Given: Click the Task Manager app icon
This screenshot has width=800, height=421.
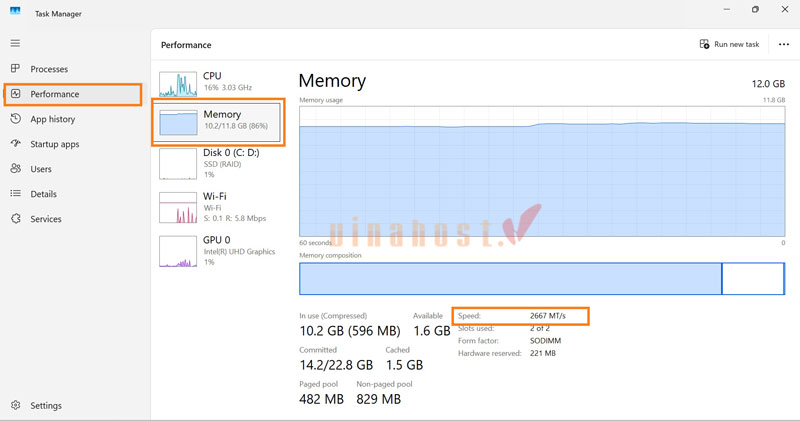Looking at the screenshot, I should tap(15, 11).
